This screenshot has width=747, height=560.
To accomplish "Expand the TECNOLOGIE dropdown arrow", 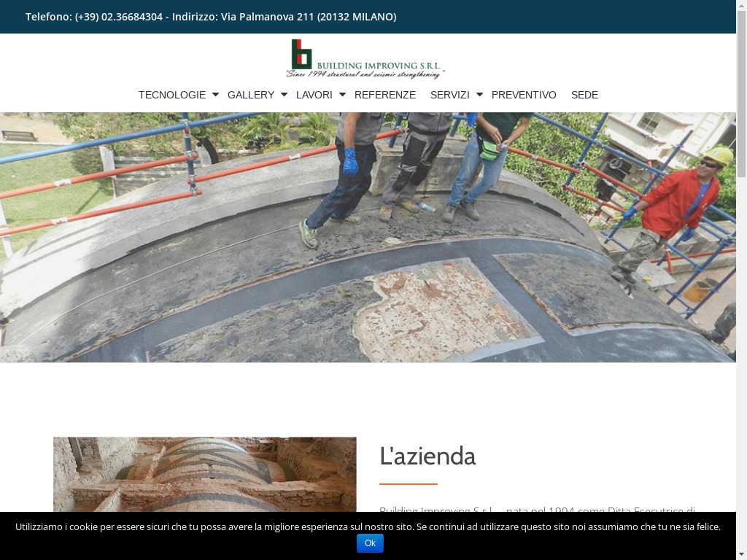I will [x=215, y=95].
